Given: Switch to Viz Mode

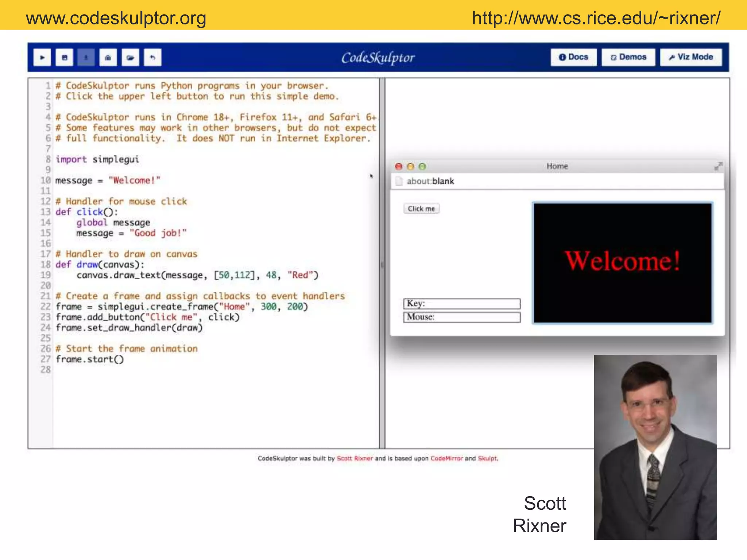Looking at the screenshot, I should click(691, 57).
